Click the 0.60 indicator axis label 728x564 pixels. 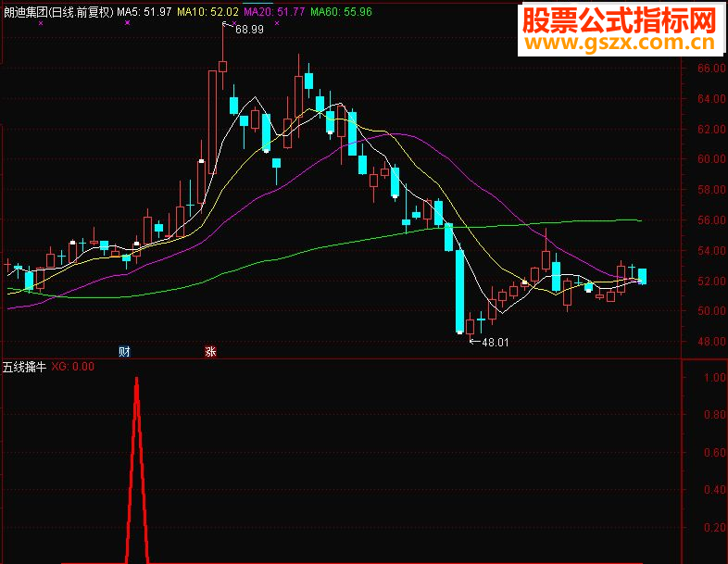coord(715,453)
